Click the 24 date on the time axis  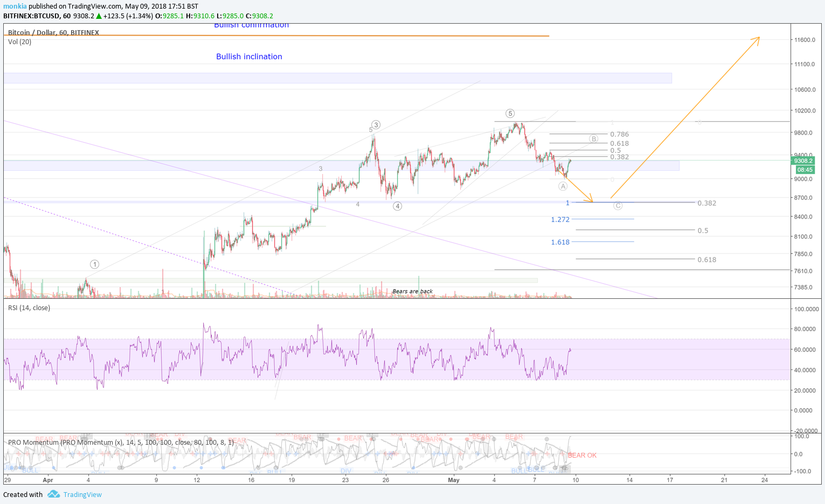point(765,480)
